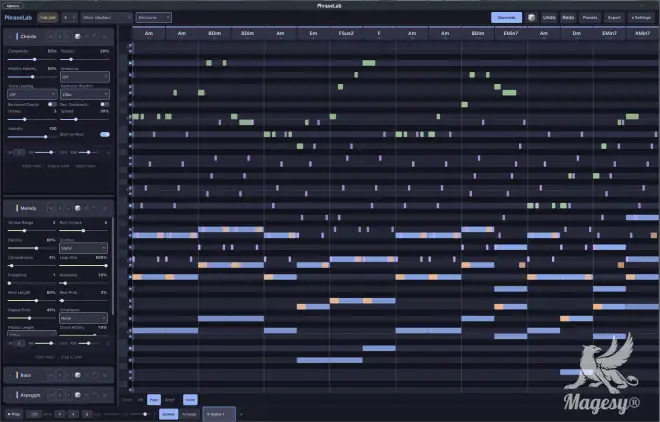660x422 pixels.
Task: Click the last icon in the Melody header
Action: pyautogui.click(x=104, y=208)
